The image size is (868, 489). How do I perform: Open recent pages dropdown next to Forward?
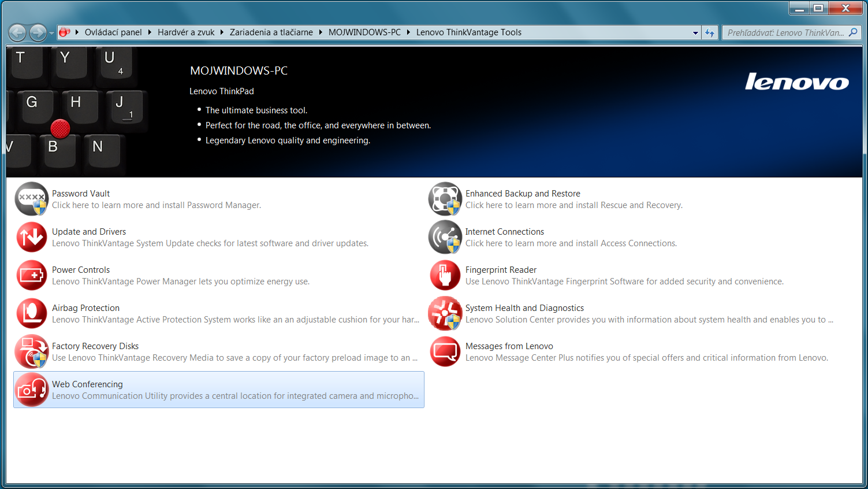tap(51, 33)
